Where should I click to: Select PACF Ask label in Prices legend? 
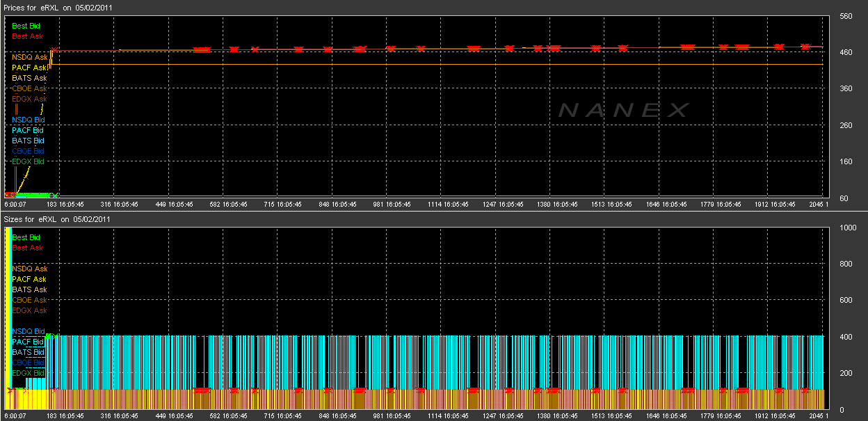click(29, 67)
